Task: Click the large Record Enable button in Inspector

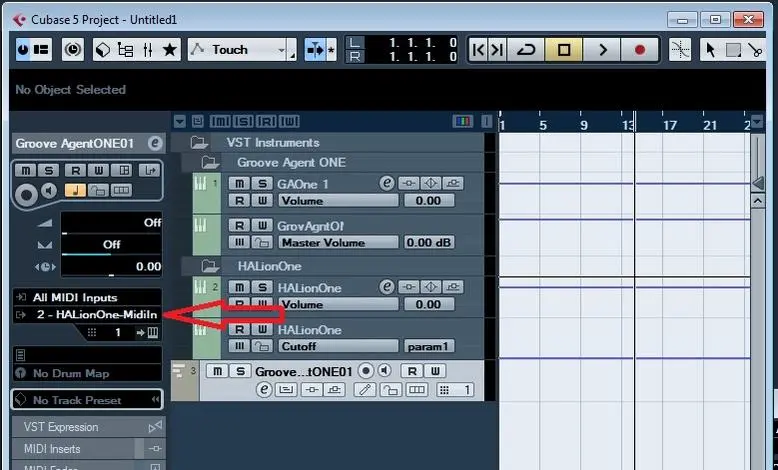Action: 26,195
